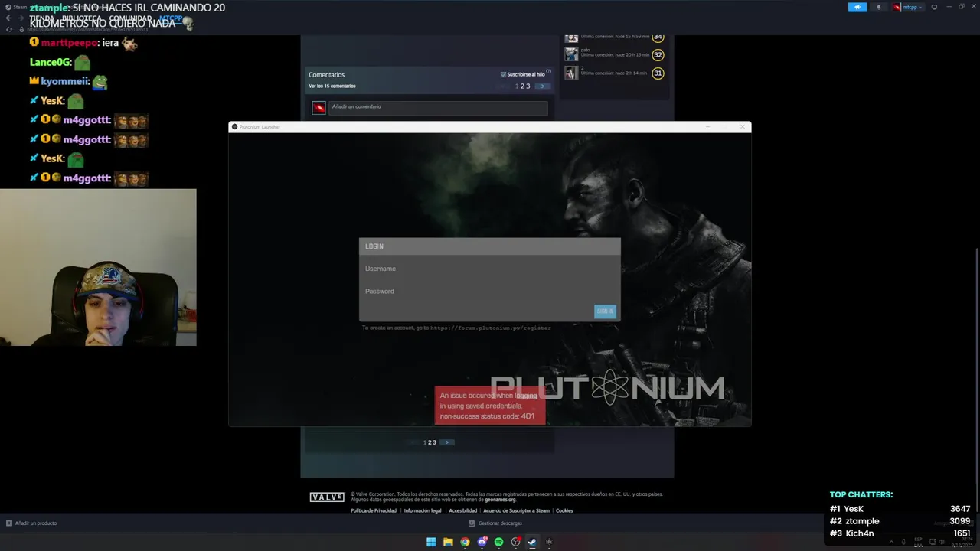Click the Steam notifications bell icon

pyautogui.click(x=879, y=7)
